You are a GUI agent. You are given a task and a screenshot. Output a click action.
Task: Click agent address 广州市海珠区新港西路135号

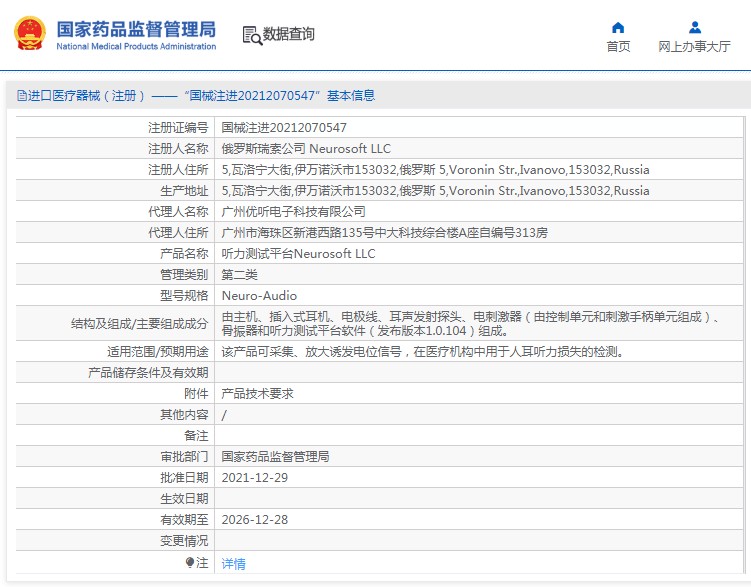tap(385, 233)
